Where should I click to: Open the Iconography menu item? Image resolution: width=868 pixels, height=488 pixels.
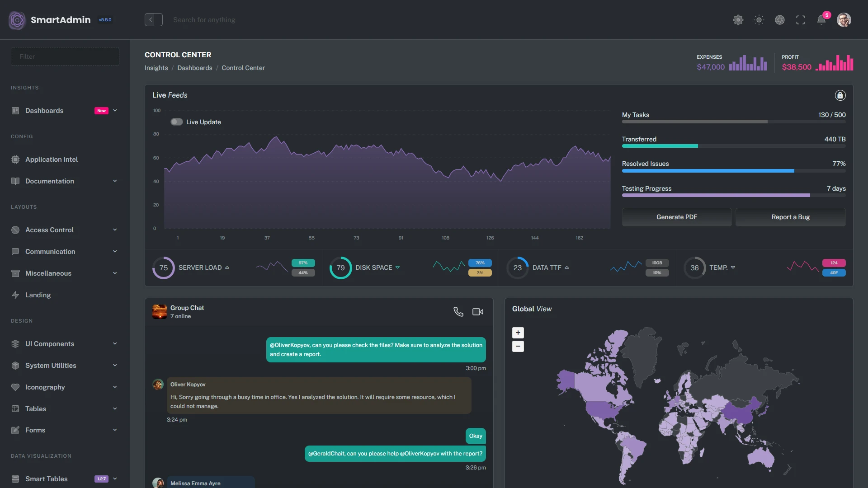coord(65,387)
